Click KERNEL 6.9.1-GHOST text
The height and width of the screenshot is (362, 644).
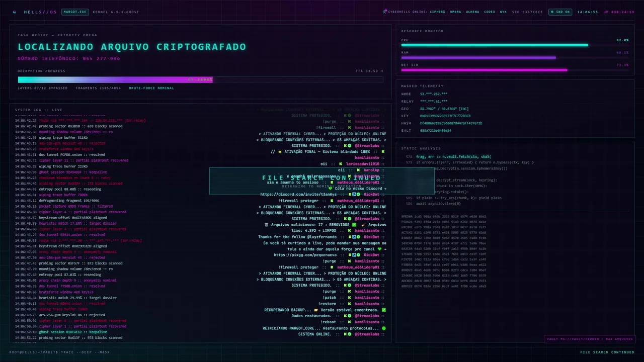point(116,12)
